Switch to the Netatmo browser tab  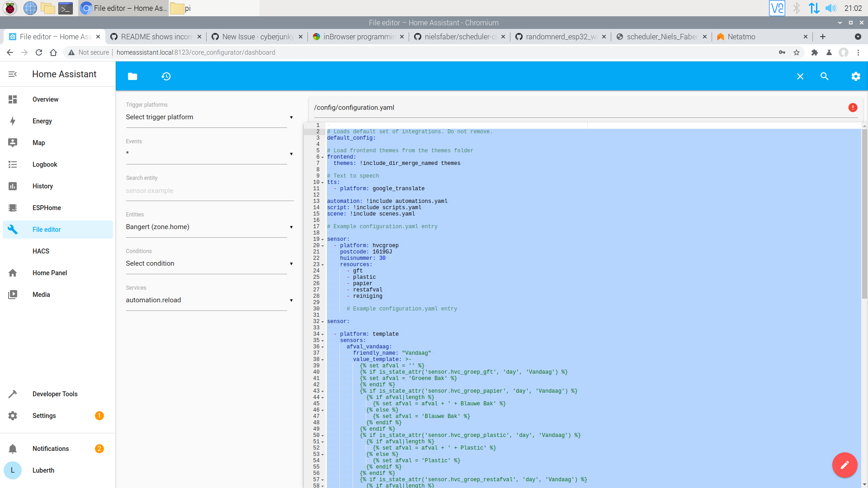tap(741, 37)
